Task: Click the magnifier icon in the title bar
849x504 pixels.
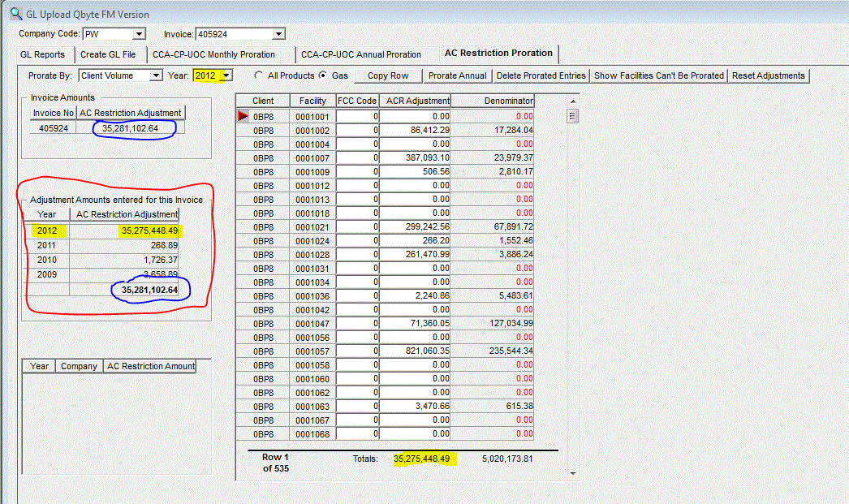Action: (x=16, y=14)
